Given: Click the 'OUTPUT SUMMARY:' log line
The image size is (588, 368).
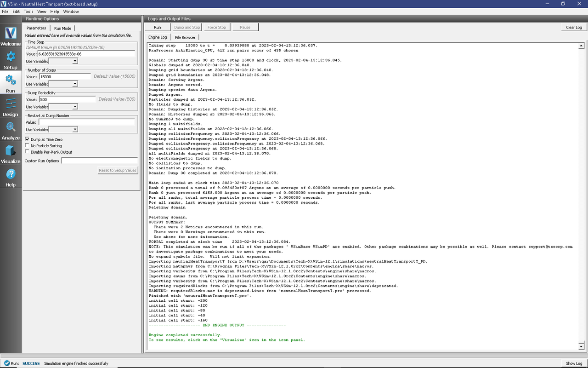Looking at the screenshot, I should 167,222.
